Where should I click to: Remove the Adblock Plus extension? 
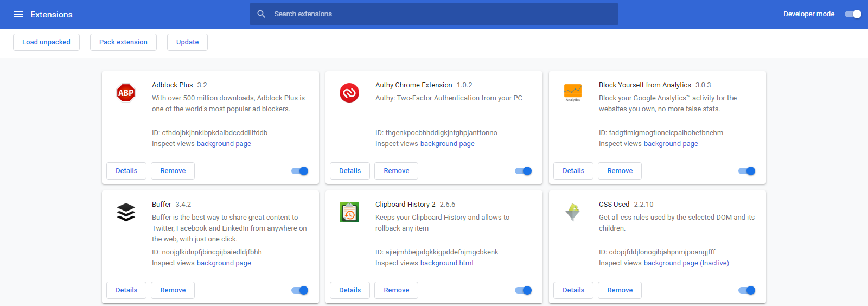173,171
